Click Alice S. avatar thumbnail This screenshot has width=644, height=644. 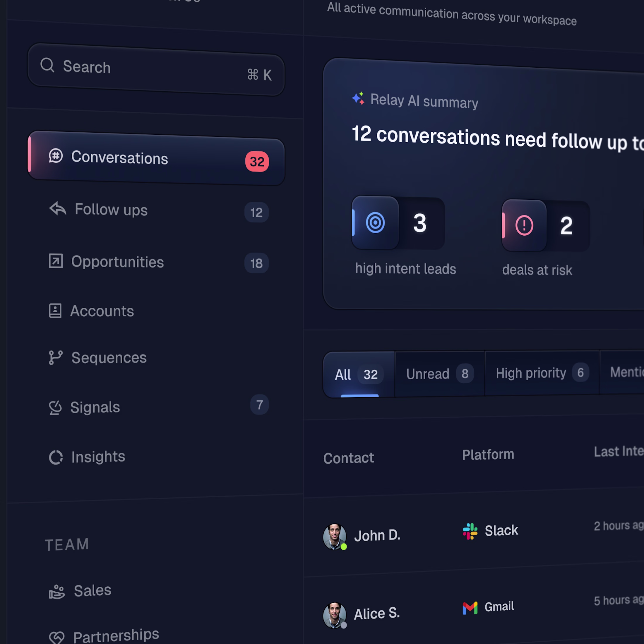(335, 615)
